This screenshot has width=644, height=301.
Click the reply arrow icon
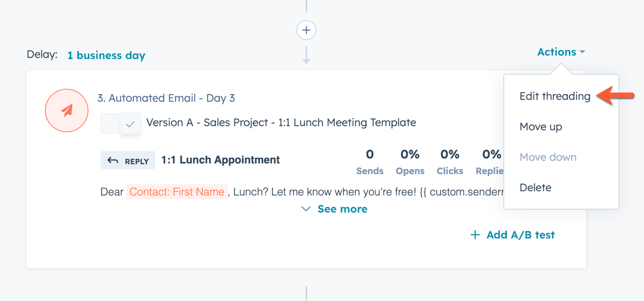pyautogui.click(x=113, y=160)
